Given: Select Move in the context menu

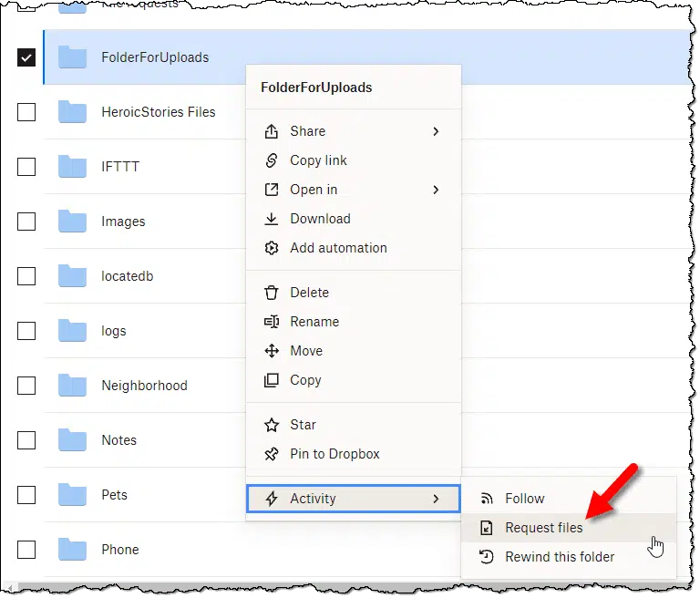Looking at the screenshot, I should click(354, 352).
